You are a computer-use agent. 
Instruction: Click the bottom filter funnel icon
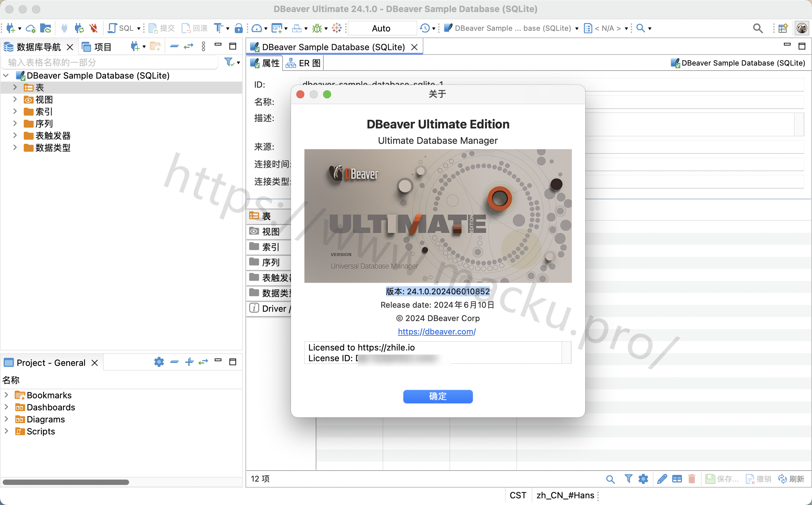coord(628,479)
